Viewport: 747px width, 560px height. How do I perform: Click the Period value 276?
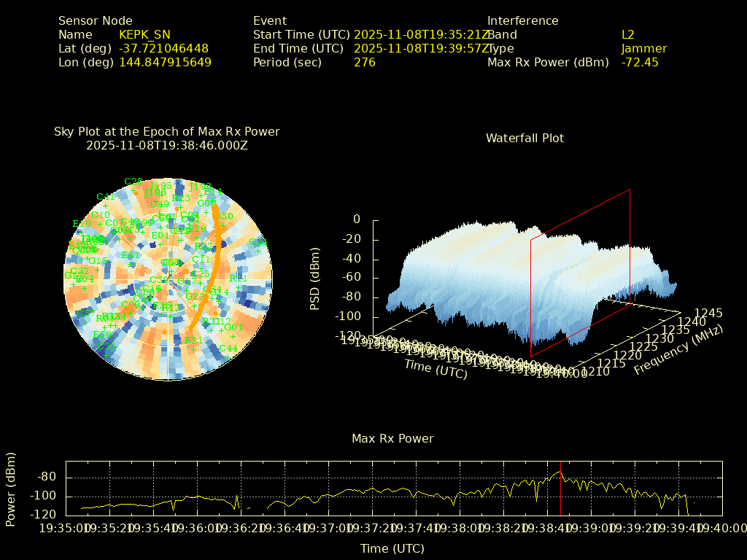point(364,63)
